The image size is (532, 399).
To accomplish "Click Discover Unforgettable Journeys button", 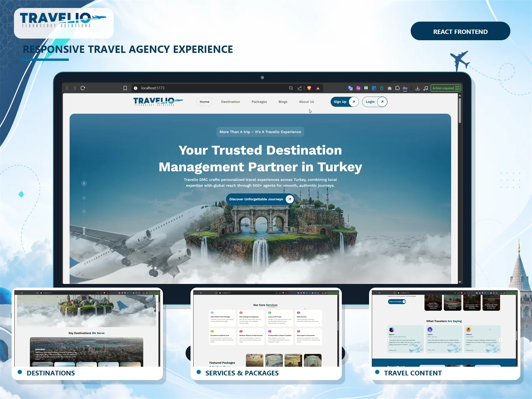I will tap(260, 199).
